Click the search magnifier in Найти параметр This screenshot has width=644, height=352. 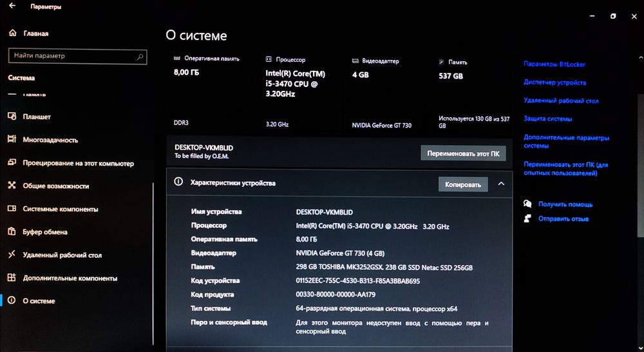point(140,57)
